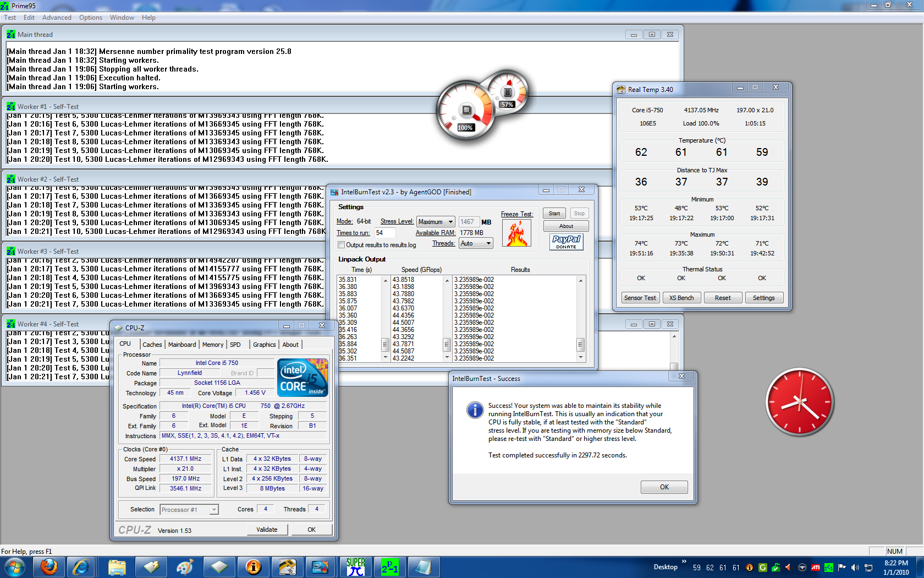This screenshot has height=578, width=924.
Task: Click the Paint palette taskbar icon
Action: [x=185, y=567]
